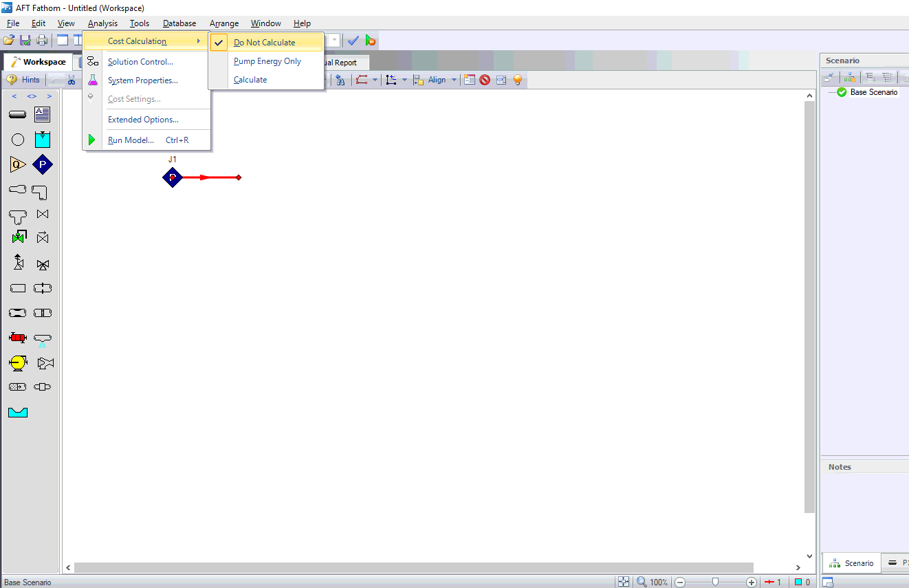Open the File menu
The width and height of the screenshot is (909, 588).
[13, 23]
